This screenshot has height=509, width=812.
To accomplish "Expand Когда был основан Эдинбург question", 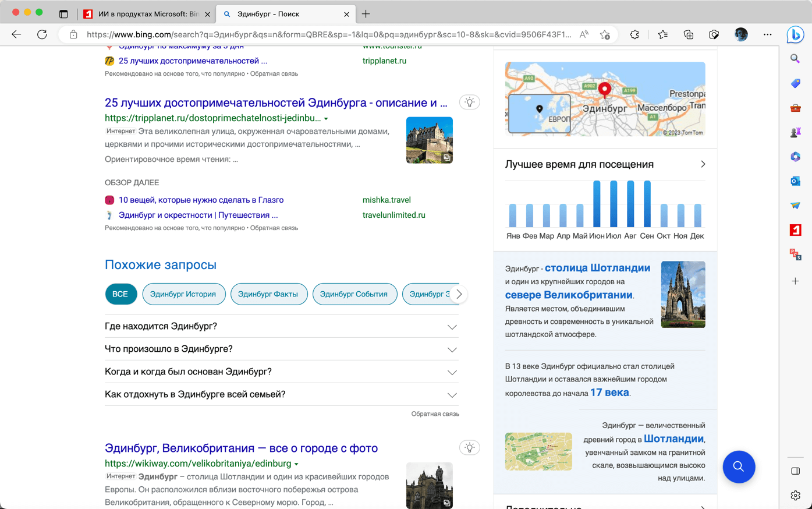I will click(x=281, y=372).
